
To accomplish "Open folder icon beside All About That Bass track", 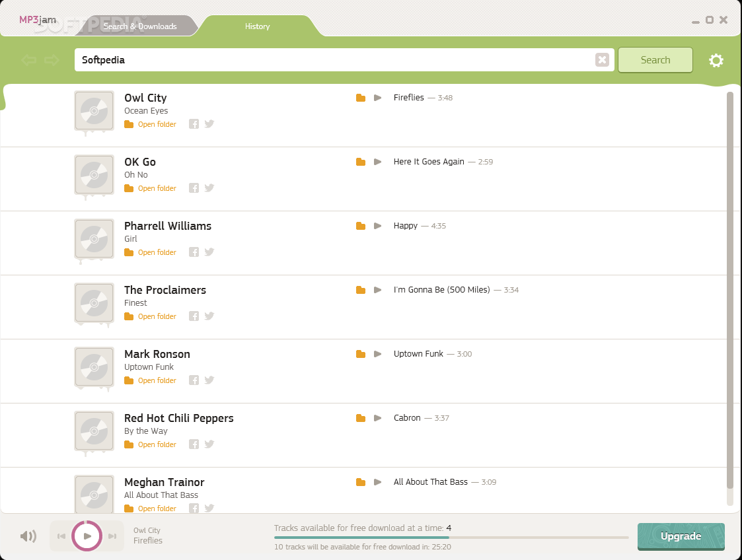I will pyautogui.click(x=361, y=482).
